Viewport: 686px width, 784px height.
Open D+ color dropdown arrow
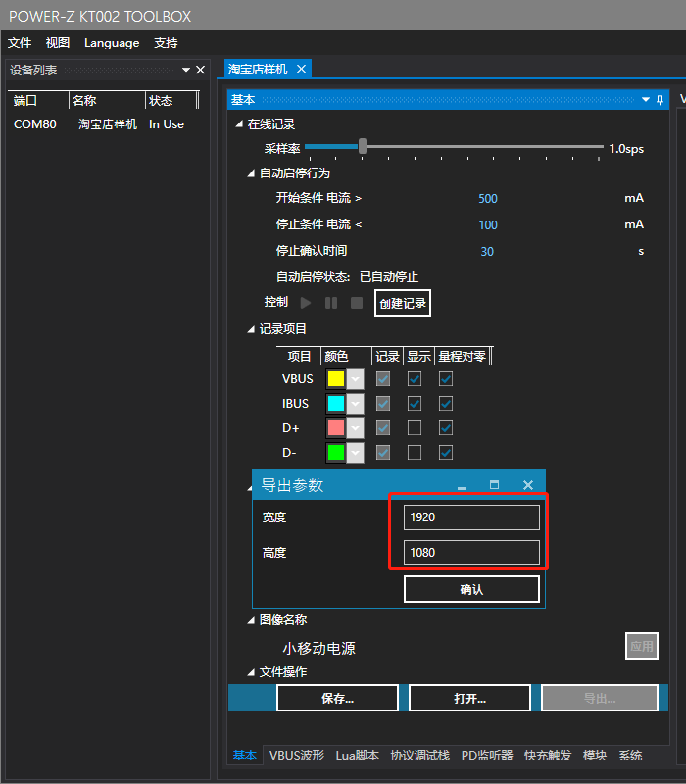[355, 428]
